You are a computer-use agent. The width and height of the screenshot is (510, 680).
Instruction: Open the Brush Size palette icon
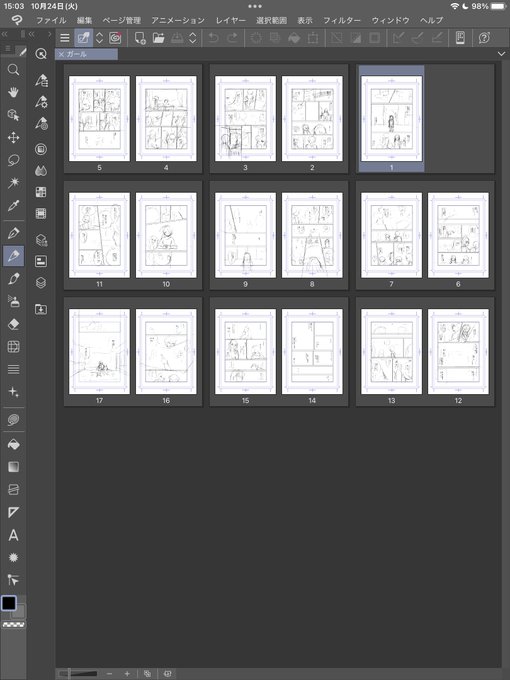[41, 124]
